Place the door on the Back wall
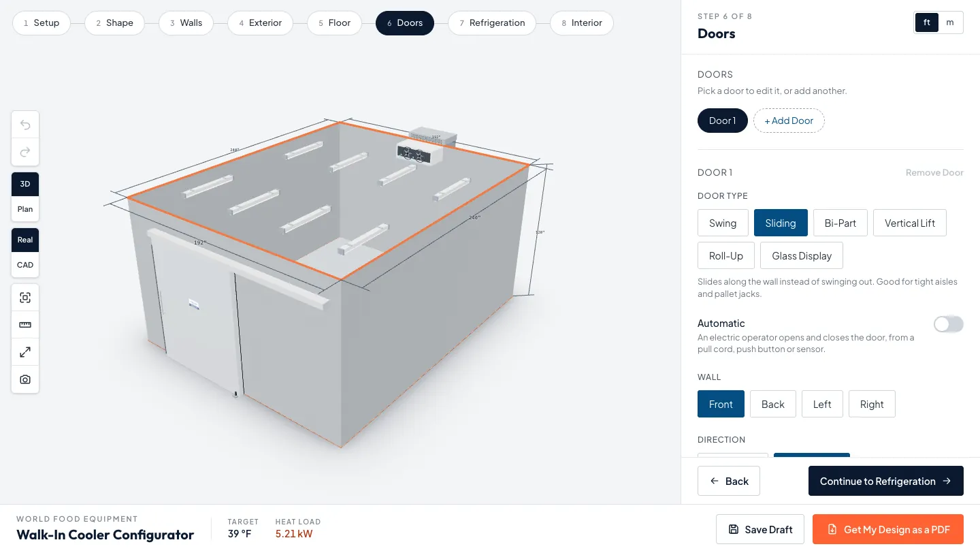Viewport: 980px width, 553px height. pos(773,404)
